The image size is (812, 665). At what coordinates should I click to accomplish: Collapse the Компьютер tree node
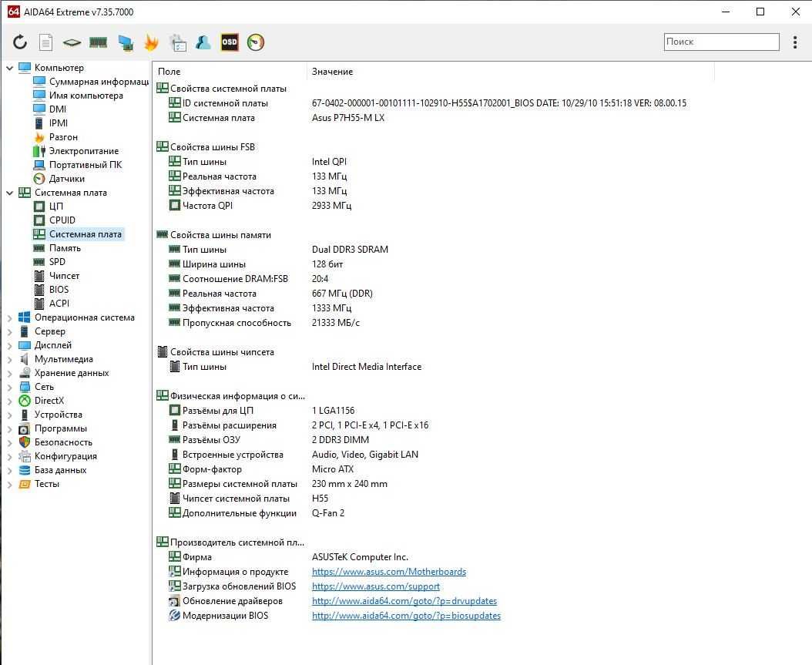pyautogui.click(x=9, y=68)
